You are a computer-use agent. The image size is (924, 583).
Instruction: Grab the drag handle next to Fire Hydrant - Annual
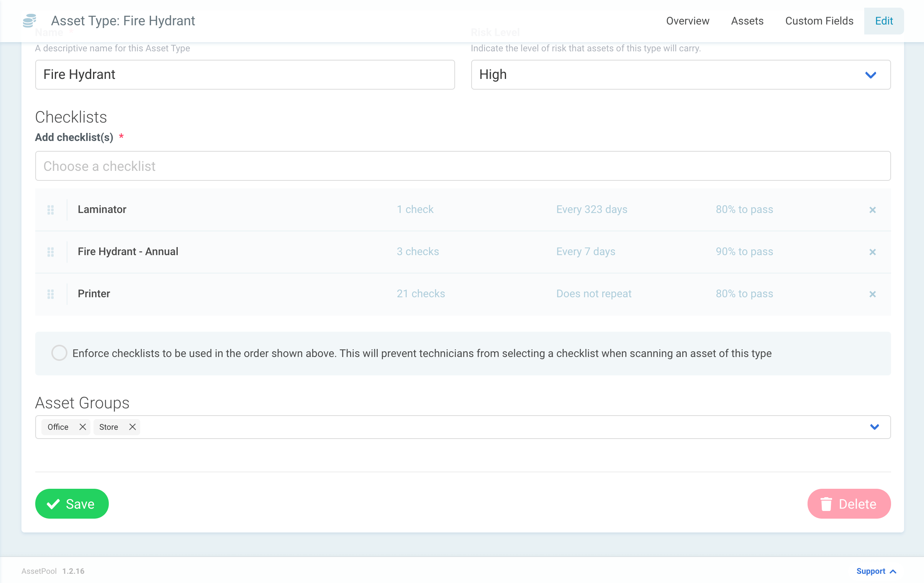pyautogui.click(x=50, y=252)
